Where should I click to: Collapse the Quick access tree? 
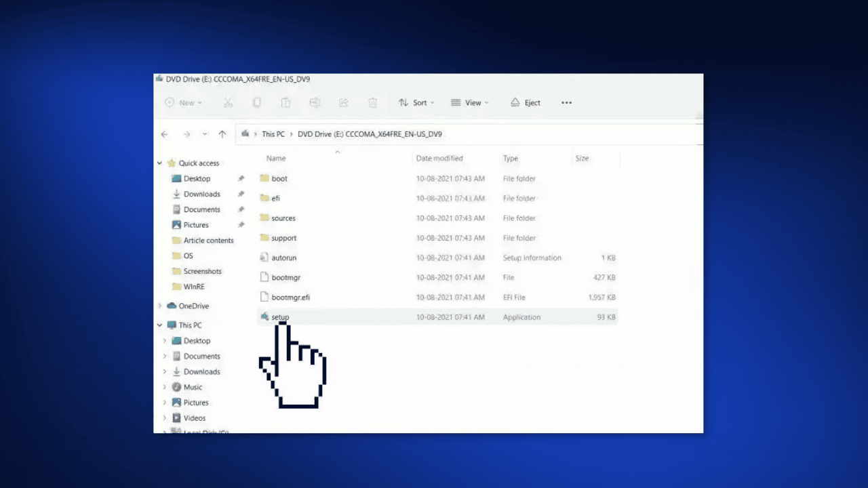[160, 163]
